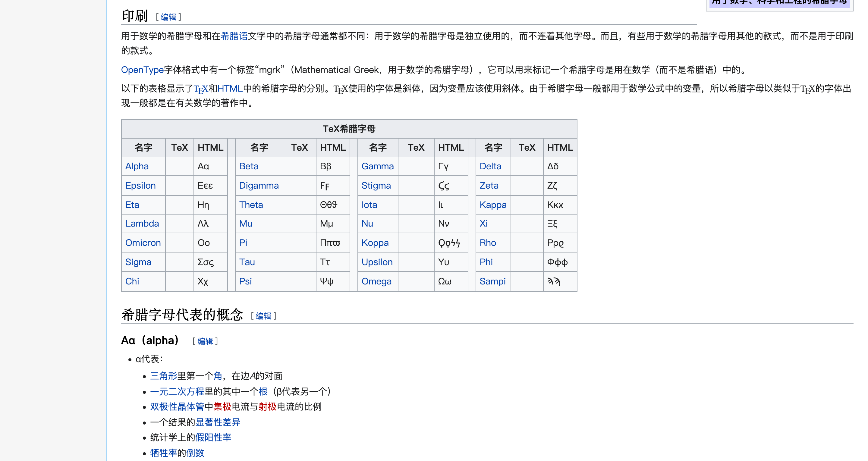Open the 假阳性率 link
The image size is (868, 461).
[x=213, y=437]
